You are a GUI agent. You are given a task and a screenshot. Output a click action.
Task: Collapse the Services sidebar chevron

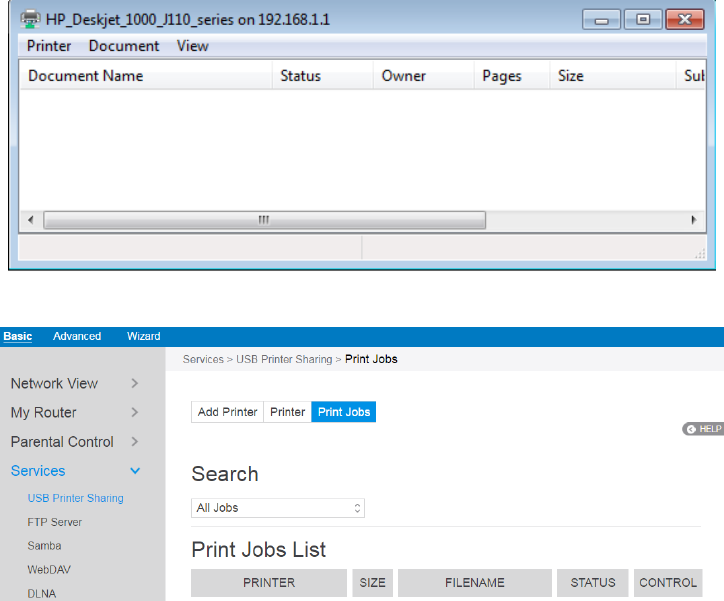[x=135, y=471]
